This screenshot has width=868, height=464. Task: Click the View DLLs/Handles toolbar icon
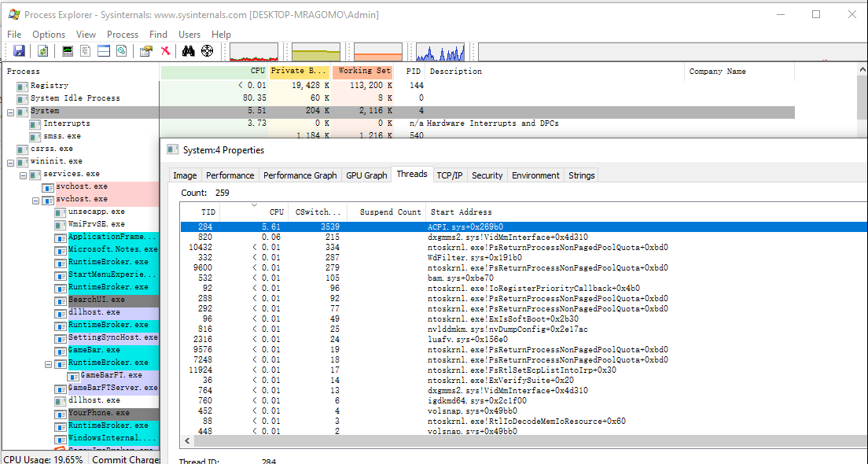122,51
